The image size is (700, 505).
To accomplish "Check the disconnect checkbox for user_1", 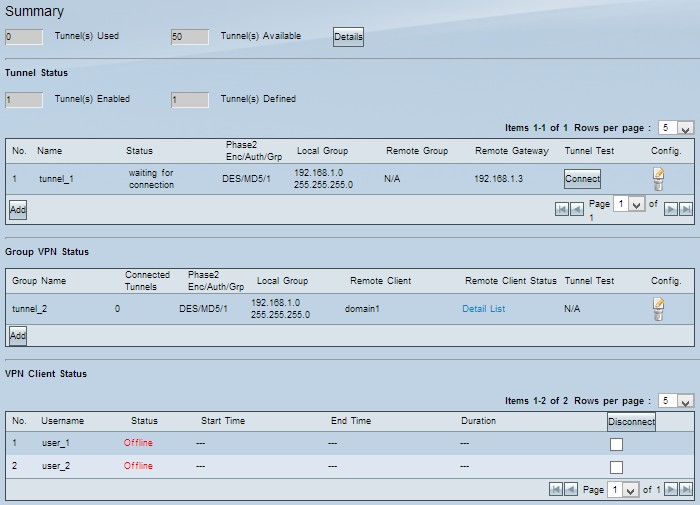I will [x=616, y=444].
